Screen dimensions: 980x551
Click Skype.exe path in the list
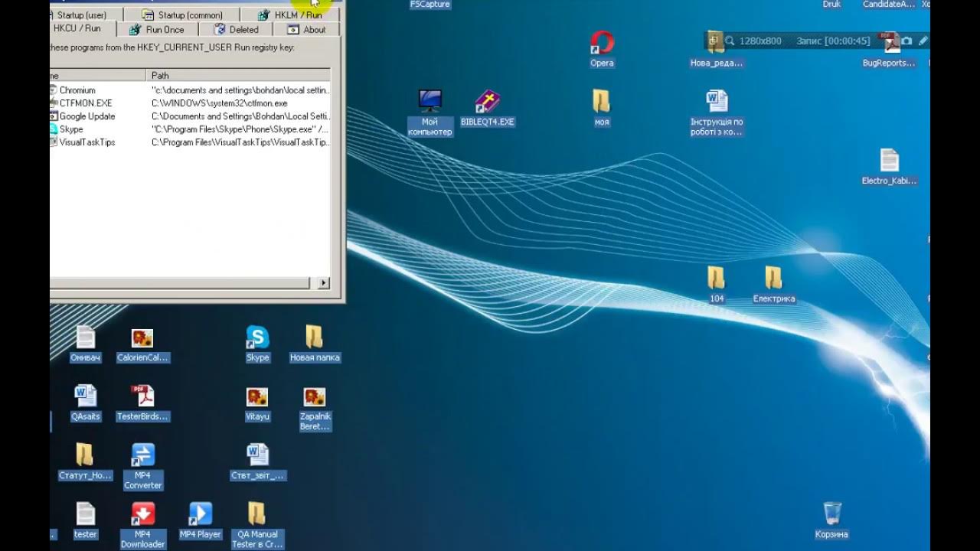coord(240,129)
